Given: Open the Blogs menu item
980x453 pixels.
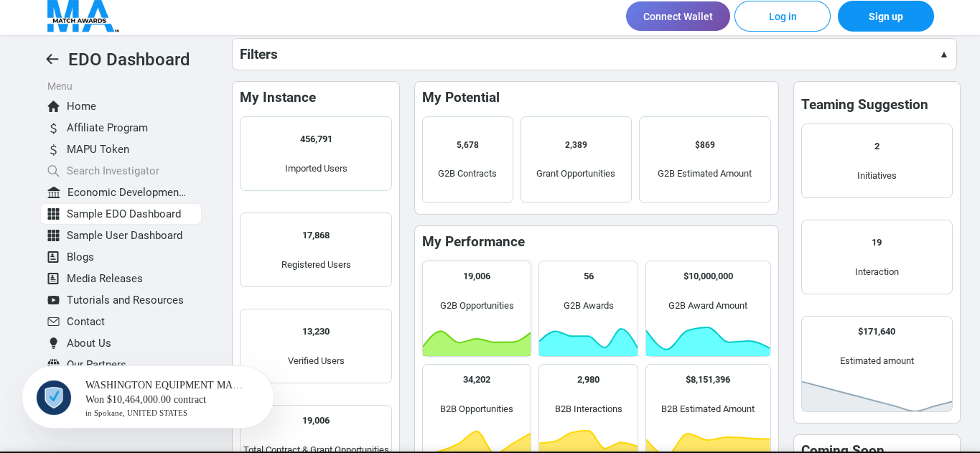Looking at the screenshot, I should 80,257.
